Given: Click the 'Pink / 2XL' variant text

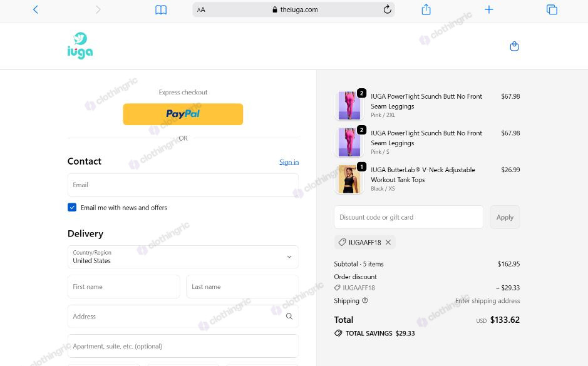Looking at the screenshot, I should click(x=383, y=115).
